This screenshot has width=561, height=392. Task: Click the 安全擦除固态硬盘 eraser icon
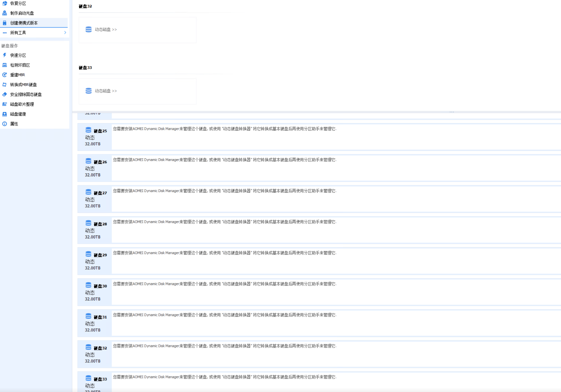(5, 94)
